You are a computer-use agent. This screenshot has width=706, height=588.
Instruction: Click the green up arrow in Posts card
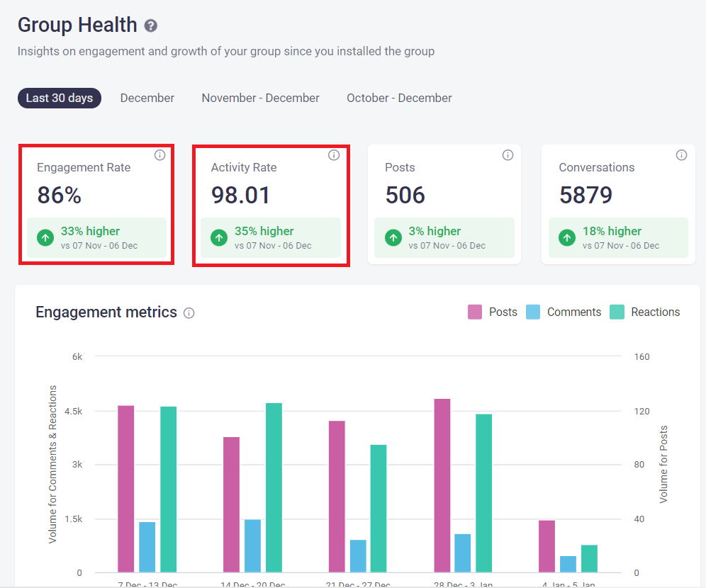click(x=393, y=237)
